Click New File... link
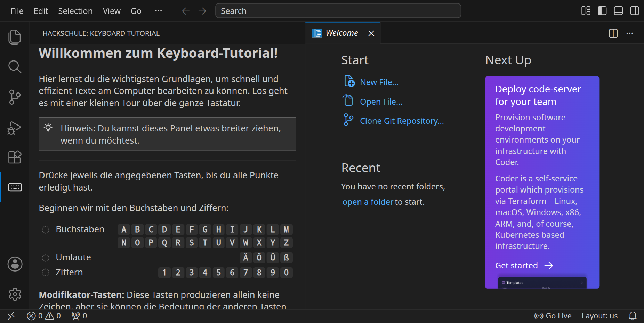644x323 pixels. pyautogui.click(x=379, y=82)
